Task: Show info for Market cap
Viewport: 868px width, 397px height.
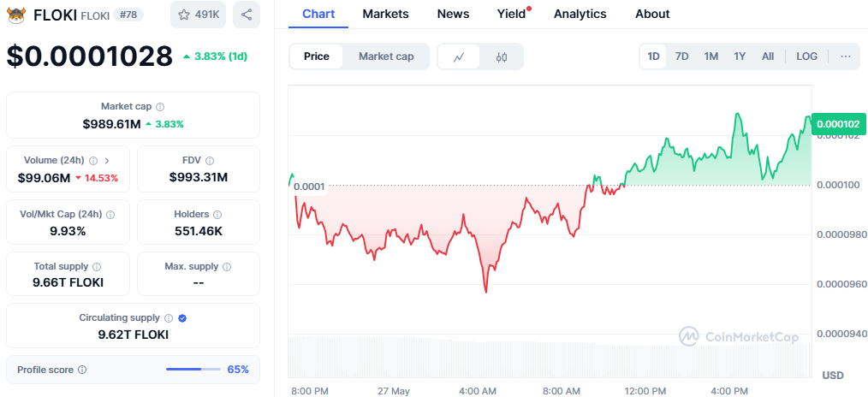Action: click(x=160, y=107)
